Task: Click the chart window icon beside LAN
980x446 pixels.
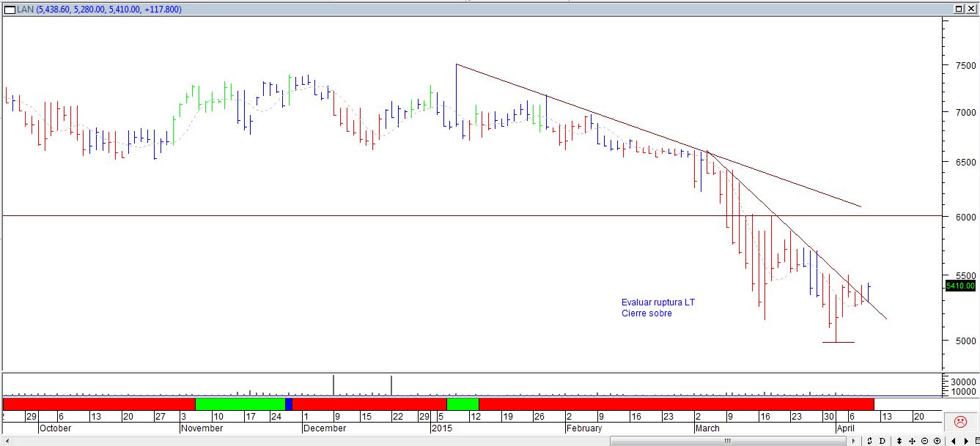Action: coord(8,9)
